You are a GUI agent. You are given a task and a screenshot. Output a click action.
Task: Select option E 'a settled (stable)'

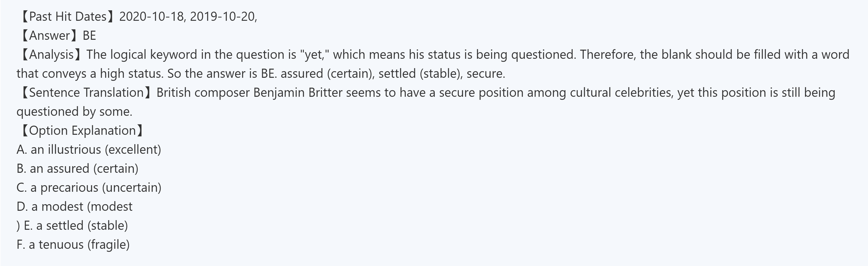pos(76,225)
